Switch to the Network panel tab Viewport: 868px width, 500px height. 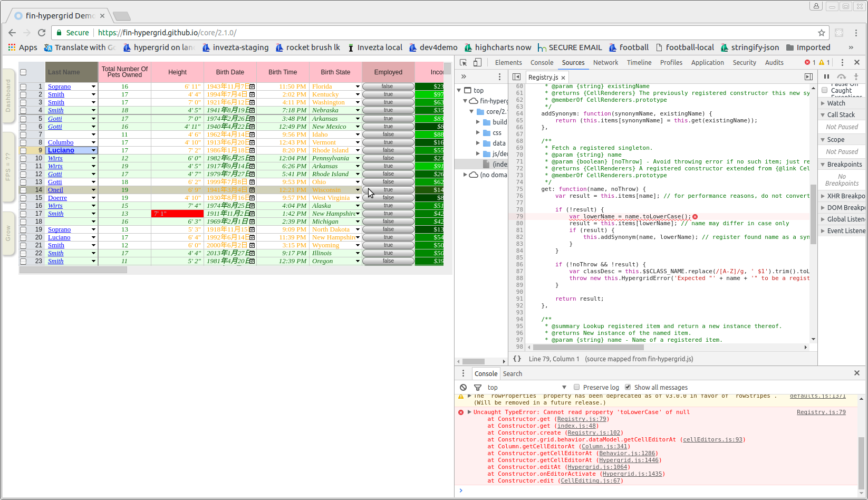coord(605,62)
